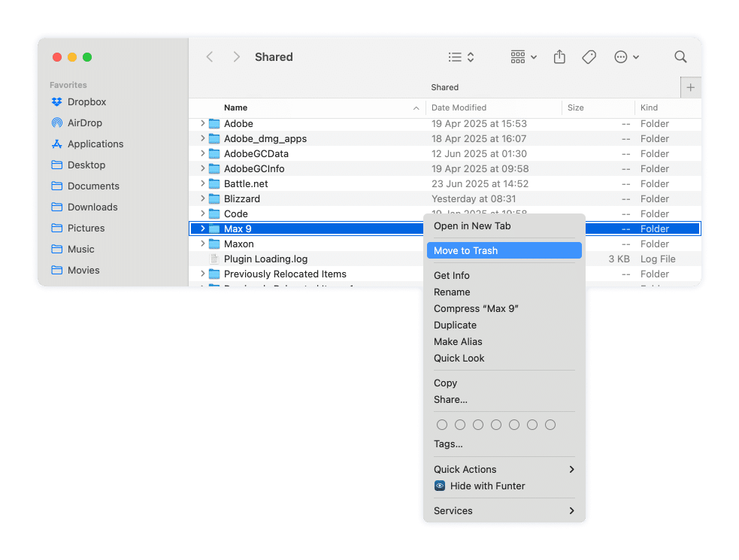Expand the AdobeGCInfo folder
Image resolution: width=739 pixels, height=560 pixels.
pyautogui.click(x=203, y=169)
